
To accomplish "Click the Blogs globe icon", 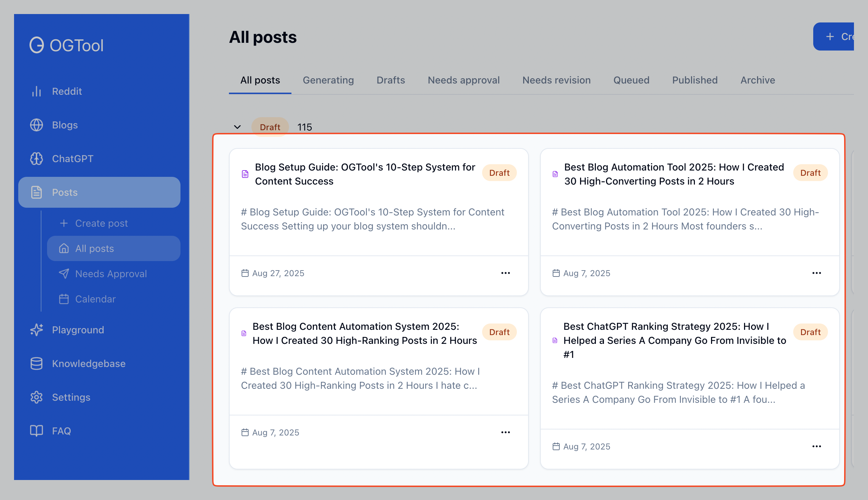I will click(37, 125).
